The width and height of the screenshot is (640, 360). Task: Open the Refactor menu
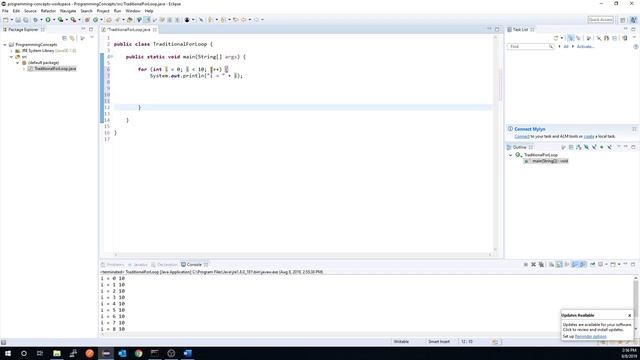tap(48, 11)
